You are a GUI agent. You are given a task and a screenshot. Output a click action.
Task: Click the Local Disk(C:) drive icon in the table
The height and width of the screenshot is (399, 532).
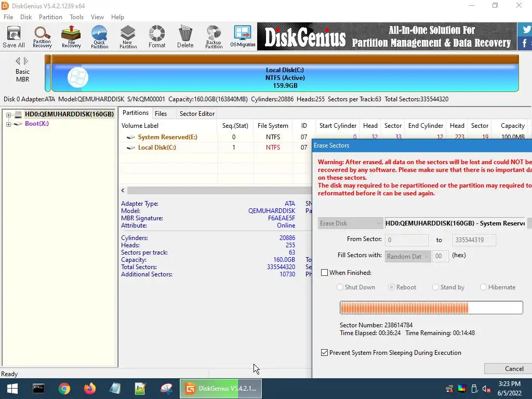pyautogui.click(x=130, y=148)
